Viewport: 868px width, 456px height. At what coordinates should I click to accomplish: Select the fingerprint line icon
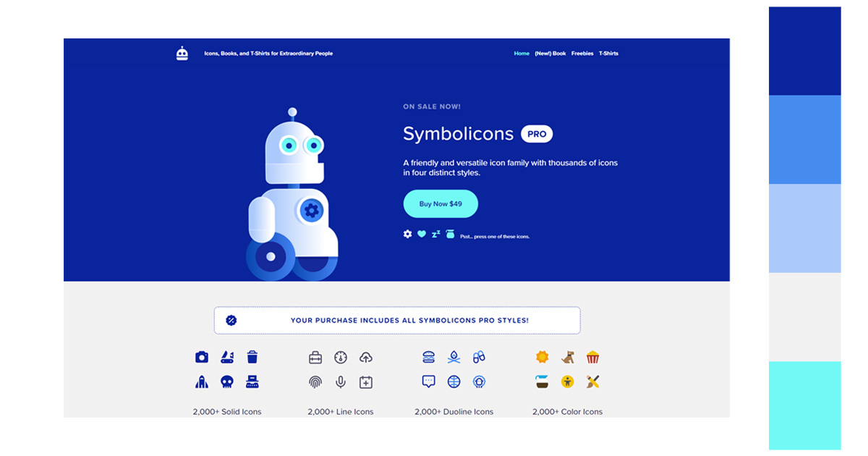click(315, 382)
